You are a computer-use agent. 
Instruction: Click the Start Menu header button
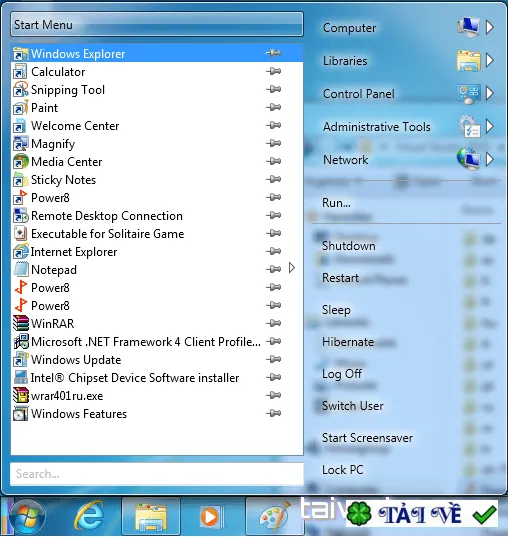pyautogui.click(x=157, y=24)
